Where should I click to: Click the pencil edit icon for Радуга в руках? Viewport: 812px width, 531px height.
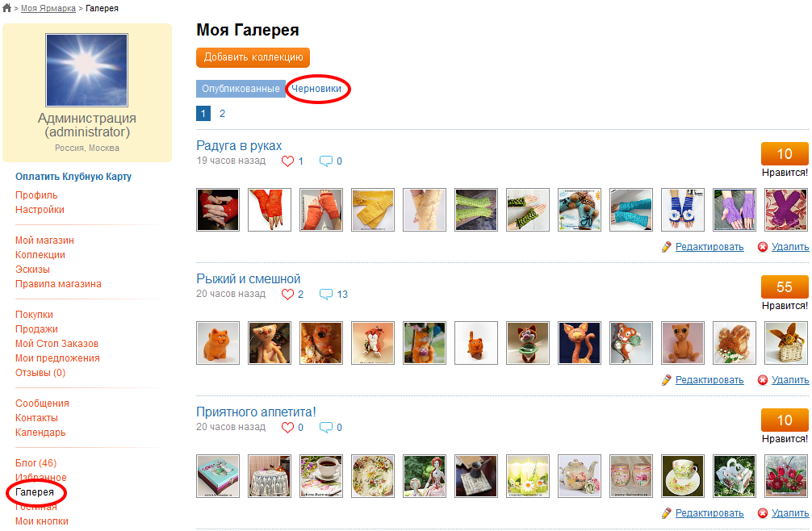pos(667,247)
